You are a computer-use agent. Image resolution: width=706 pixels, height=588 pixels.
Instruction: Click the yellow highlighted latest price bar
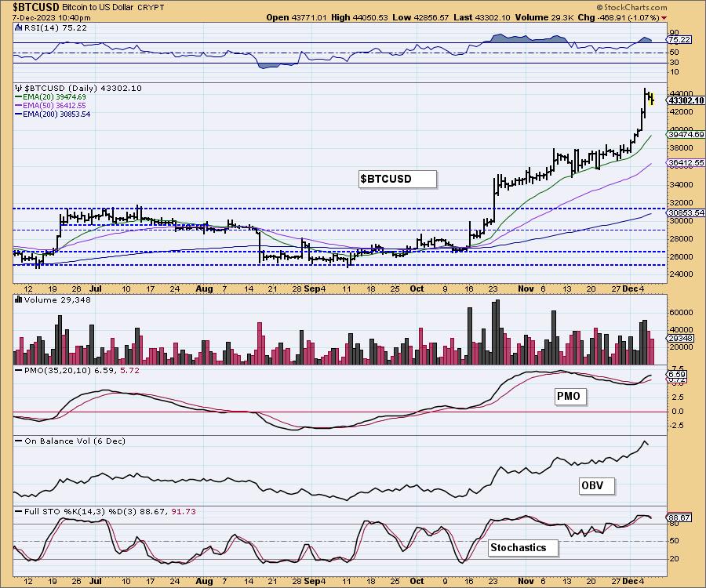[652, 100]
